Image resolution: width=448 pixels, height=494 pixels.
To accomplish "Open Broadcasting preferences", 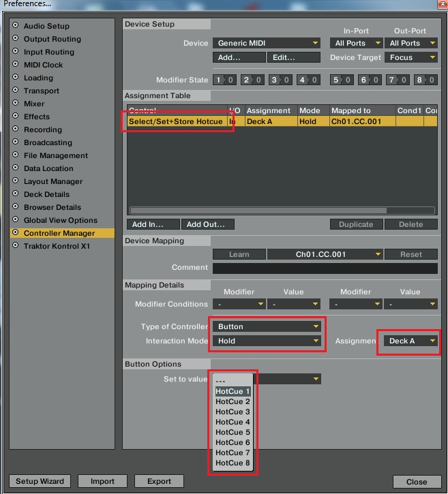I will (x=48, y=142).
